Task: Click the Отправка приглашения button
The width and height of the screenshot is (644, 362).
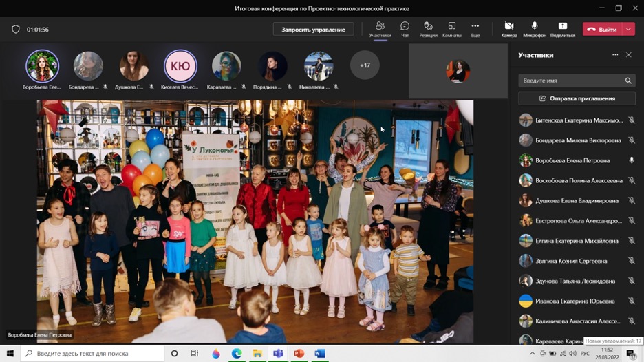Action: (577, 98)
